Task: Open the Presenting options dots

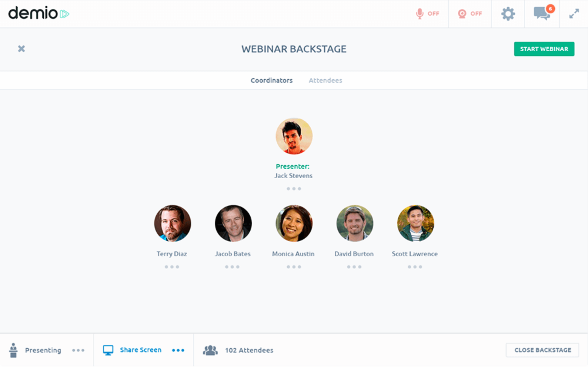Action: pyautogui.click(x=78, y=350)
